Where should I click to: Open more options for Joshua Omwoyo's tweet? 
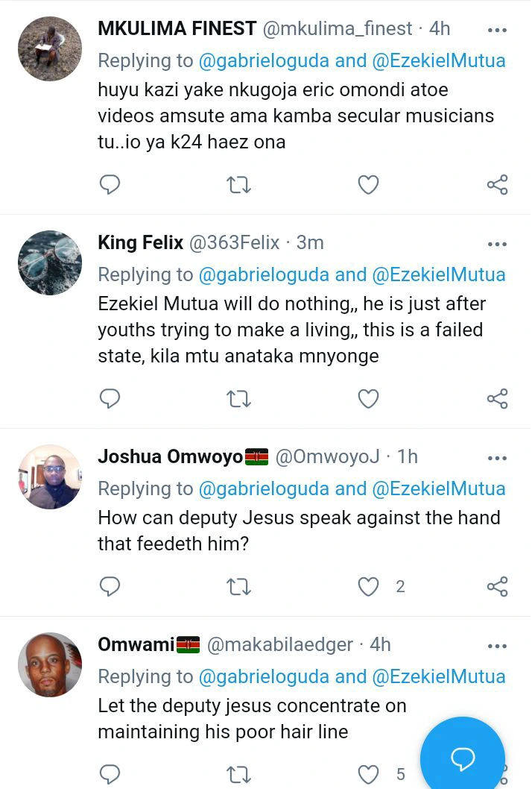click(x=497, y=457)
